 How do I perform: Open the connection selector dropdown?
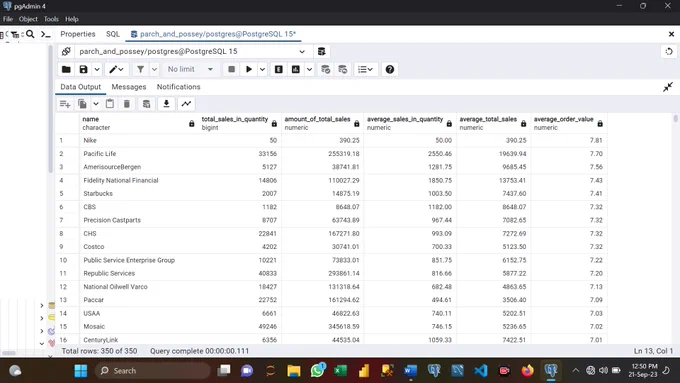[x=193, y=52]
